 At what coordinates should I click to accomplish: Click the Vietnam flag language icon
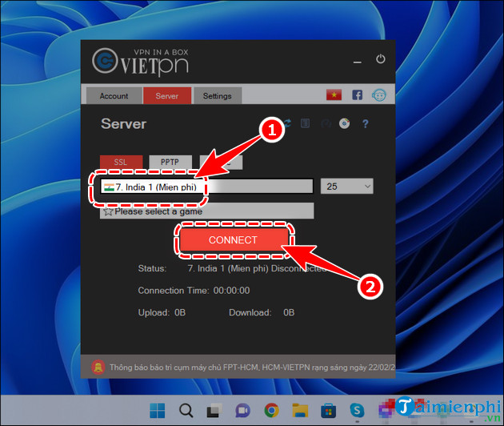(x=334, y=95)
